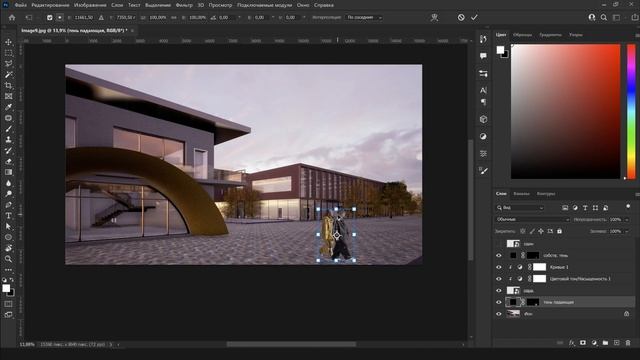Toggle layer filtering switch in Layers panel
Viewport: 640px width, 360px height.
628,207
